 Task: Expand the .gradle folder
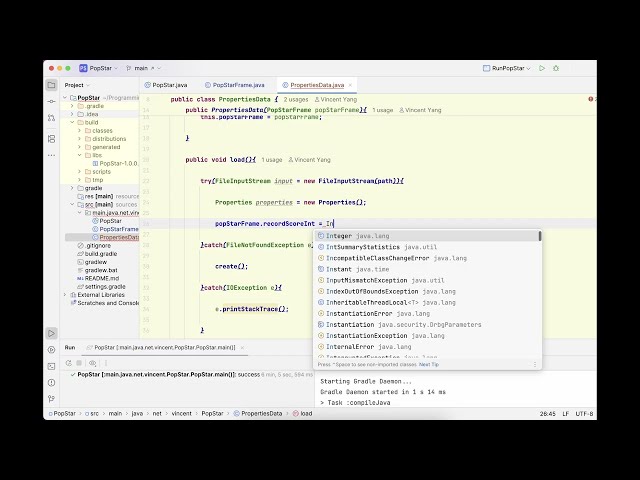point(72,106)
